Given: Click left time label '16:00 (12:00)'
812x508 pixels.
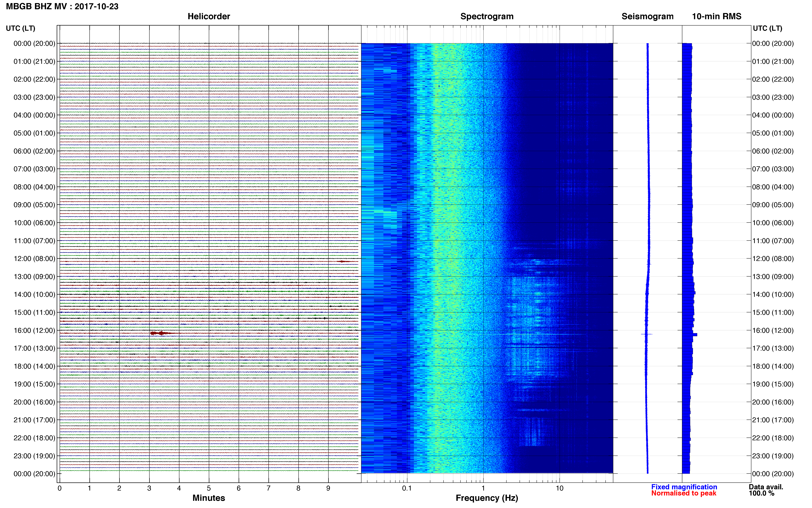Looking at the screenshot, I should tap(34, 331).
